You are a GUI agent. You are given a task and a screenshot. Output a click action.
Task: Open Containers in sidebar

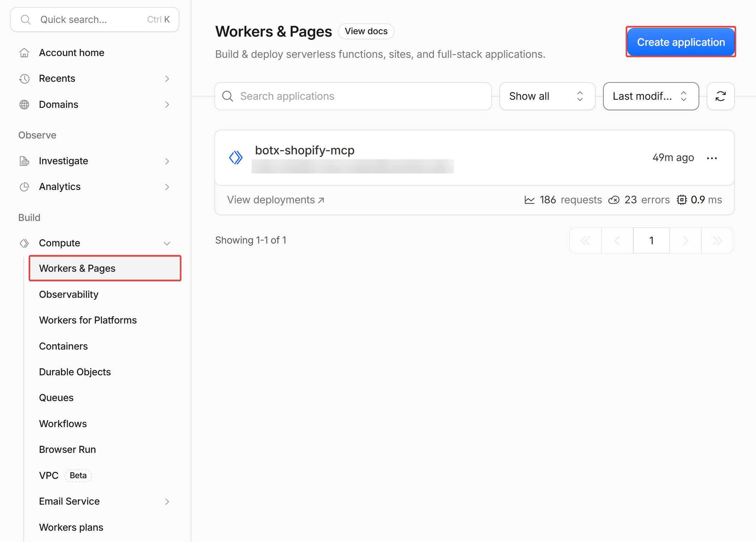point(63,346)
